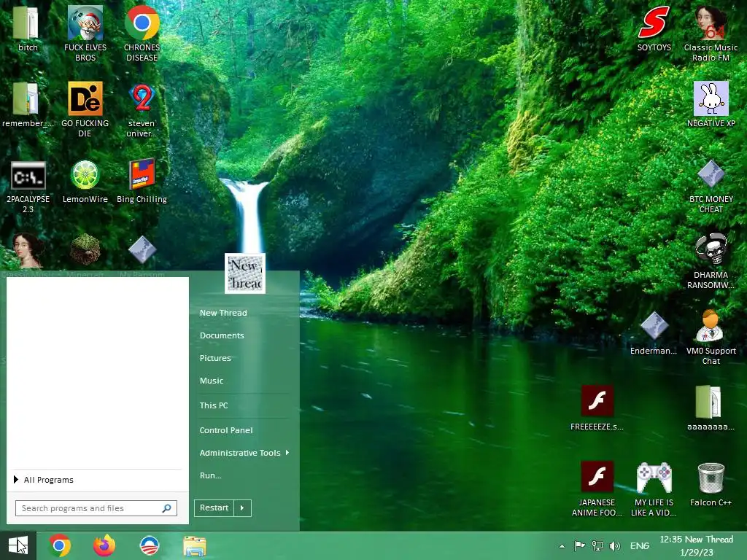Open the Enderman... desktop icon

click(x=654, y=332)
